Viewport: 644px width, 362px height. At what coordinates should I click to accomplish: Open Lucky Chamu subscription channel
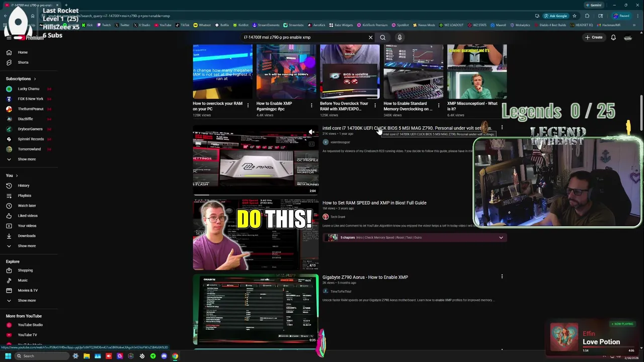tap(28, 89)
